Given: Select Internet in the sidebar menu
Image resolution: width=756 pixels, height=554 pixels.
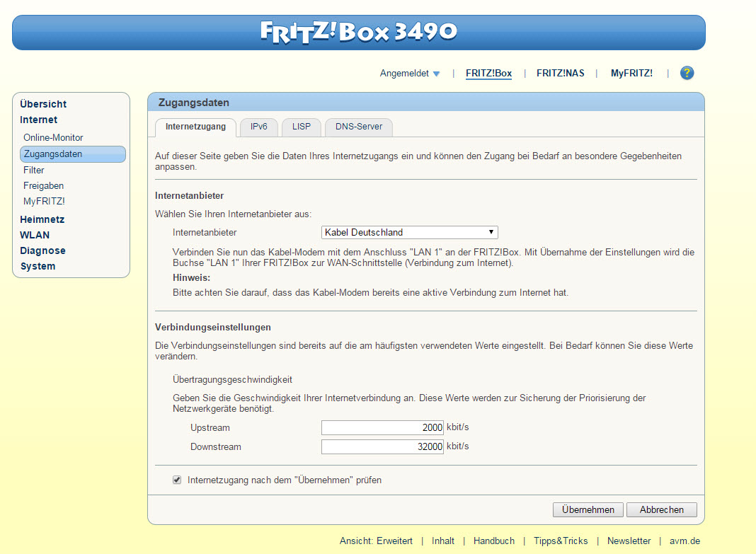Looking at the screenshot, I should pyautogui.click(x=38, y=120).
